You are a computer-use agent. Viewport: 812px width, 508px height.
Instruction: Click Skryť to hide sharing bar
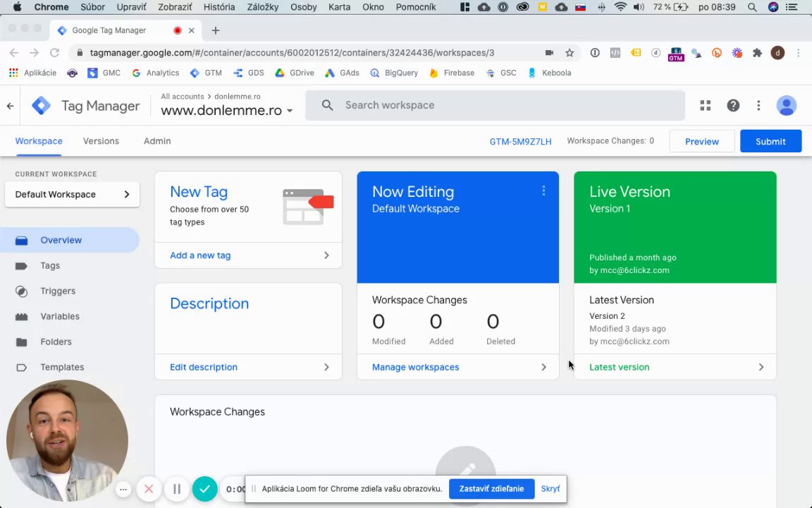tap(550, 489)
